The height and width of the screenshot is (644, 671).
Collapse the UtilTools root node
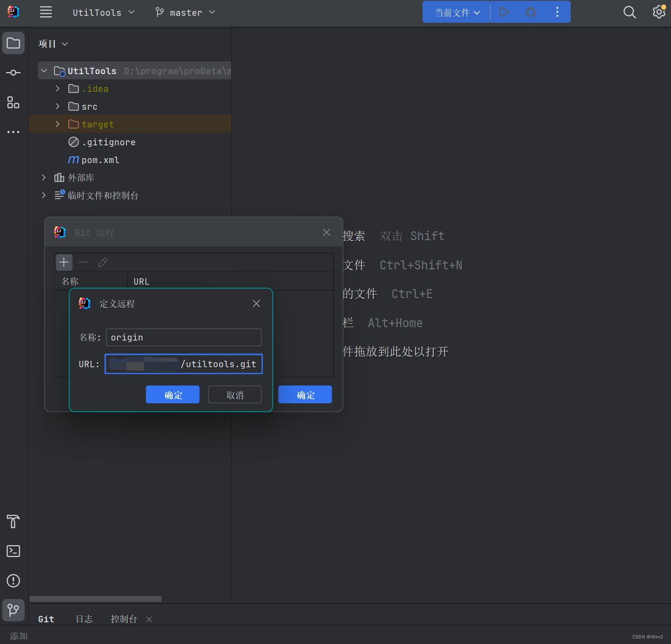pyautogui.click(x=44, y=71)
